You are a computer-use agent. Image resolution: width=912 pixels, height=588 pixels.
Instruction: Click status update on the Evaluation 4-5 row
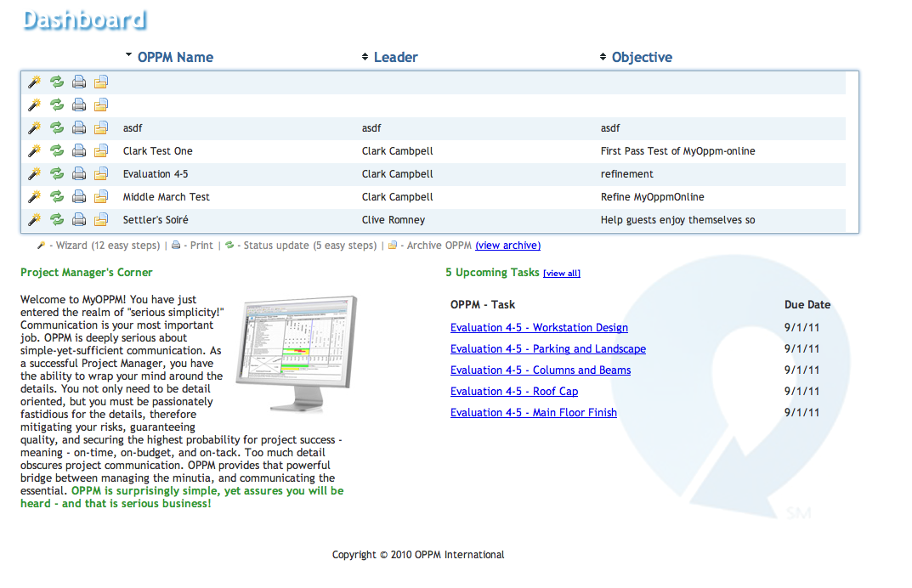(x=56, y=174)
